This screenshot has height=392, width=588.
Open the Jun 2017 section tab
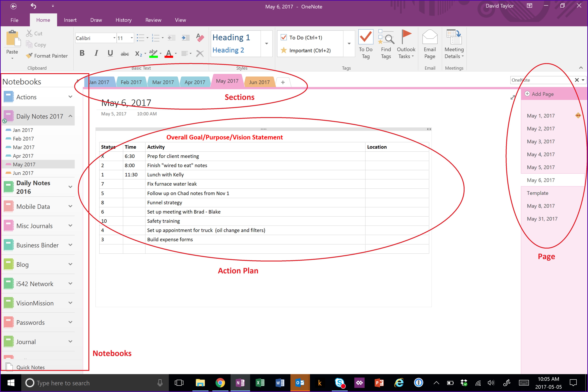click(259, 82)
